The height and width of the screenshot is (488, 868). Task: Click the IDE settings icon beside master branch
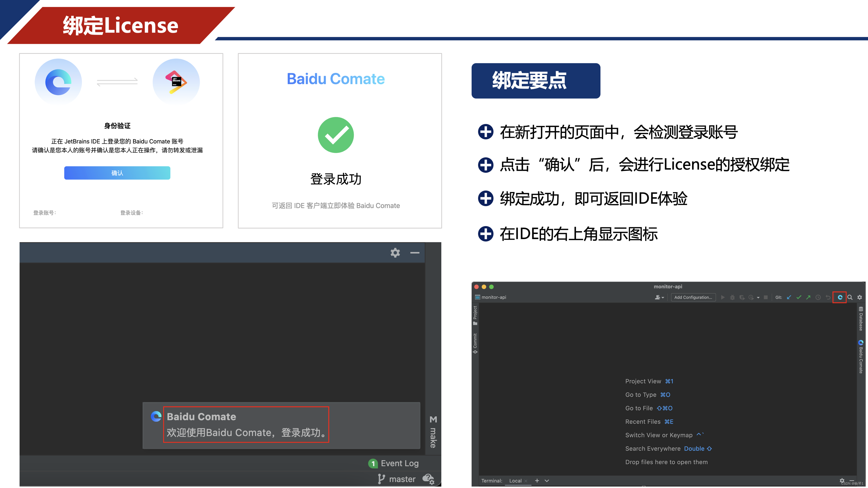pyautogui.click(x=428, y=479)
